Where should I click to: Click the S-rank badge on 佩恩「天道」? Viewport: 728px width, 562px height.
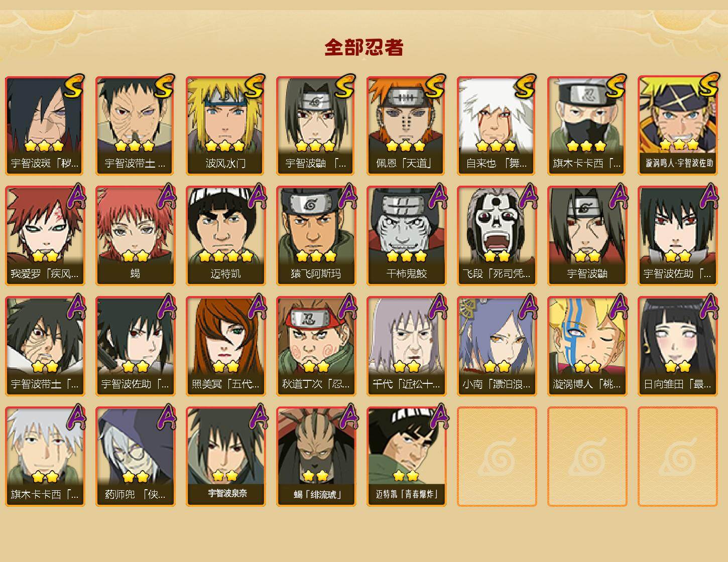pos(435,86)
